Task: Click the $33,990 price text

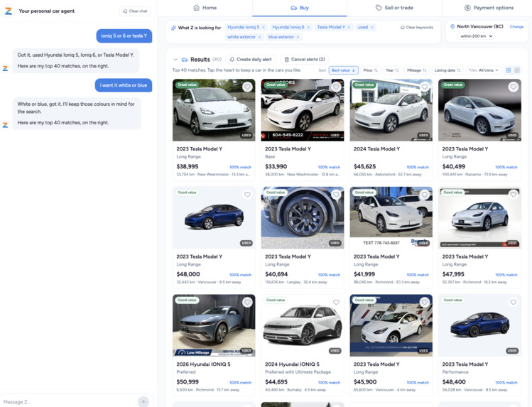Action: pyautogui.click(x=276, y=166)
